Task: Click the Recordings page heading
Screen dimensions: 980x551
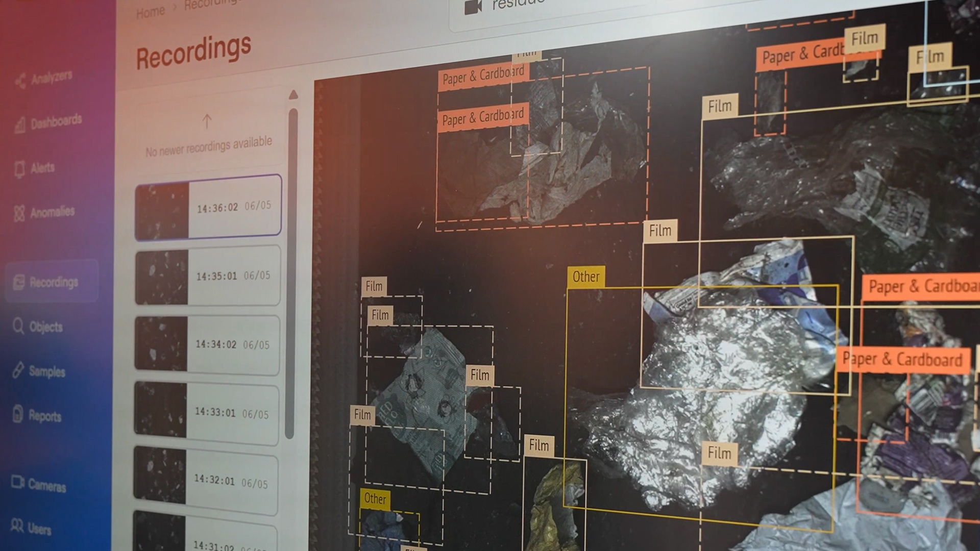Action: tap(193, 52)
